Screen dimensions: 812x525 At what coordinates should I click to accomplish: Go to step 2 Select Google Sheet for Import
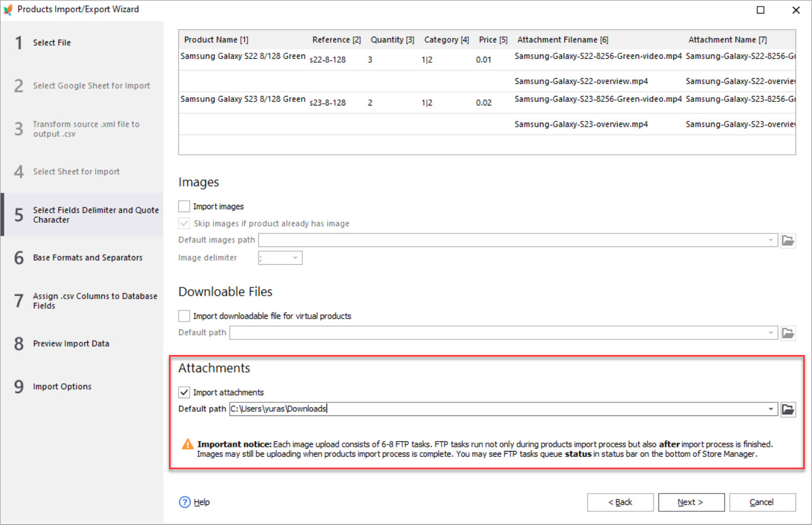82,86
